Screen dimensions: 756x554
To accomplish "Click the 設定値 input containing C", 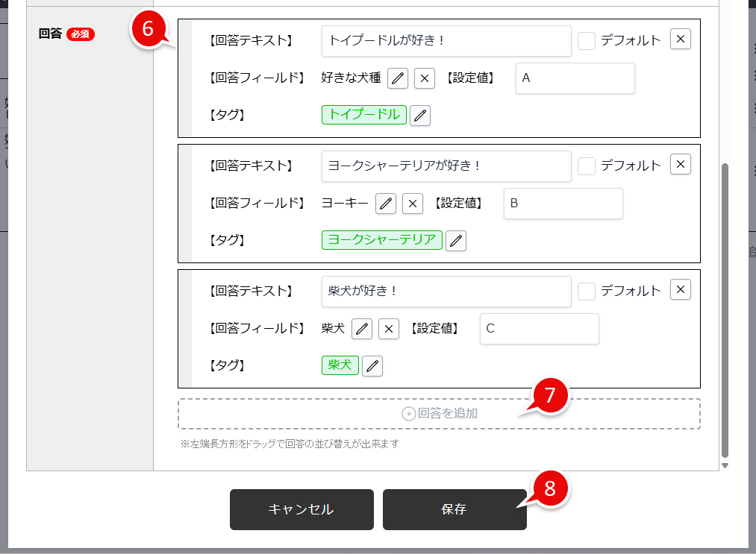I will tap(539, 328).
